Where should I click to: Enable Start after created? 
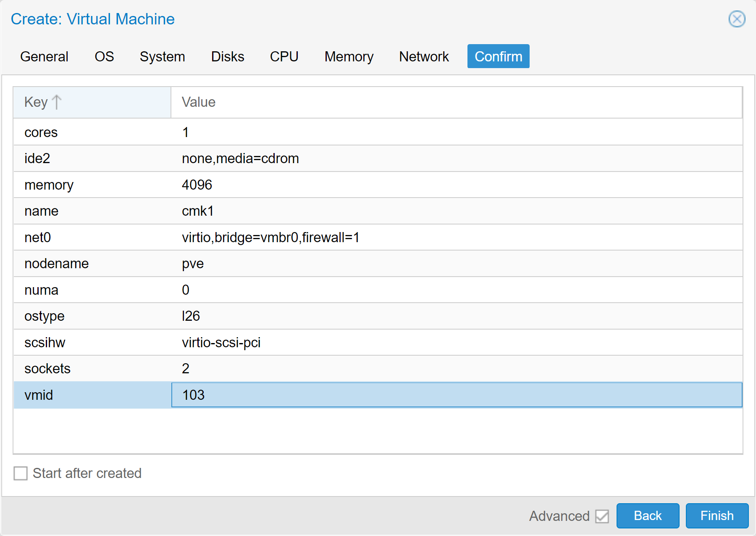tap(21, 473)
